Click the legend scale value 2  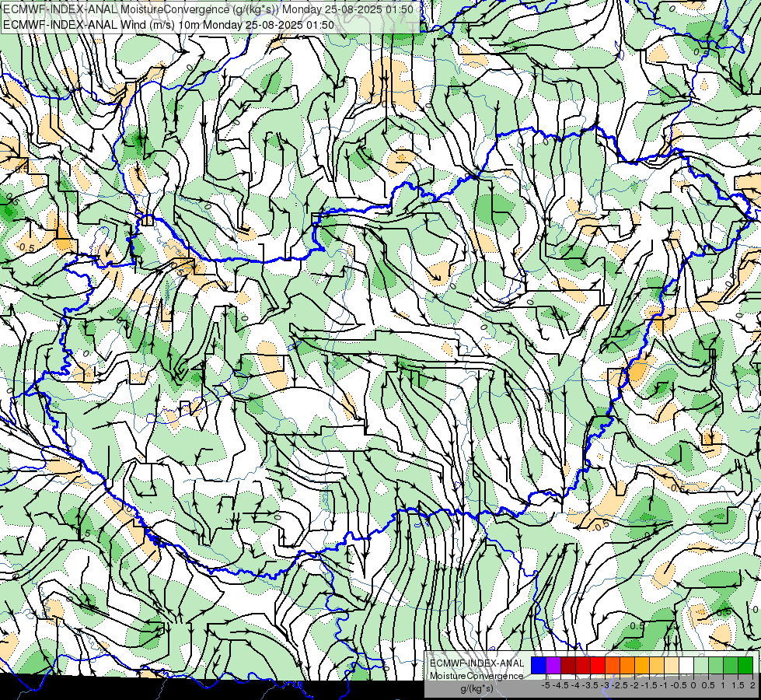pyautogui.click(x=752, y=685)
